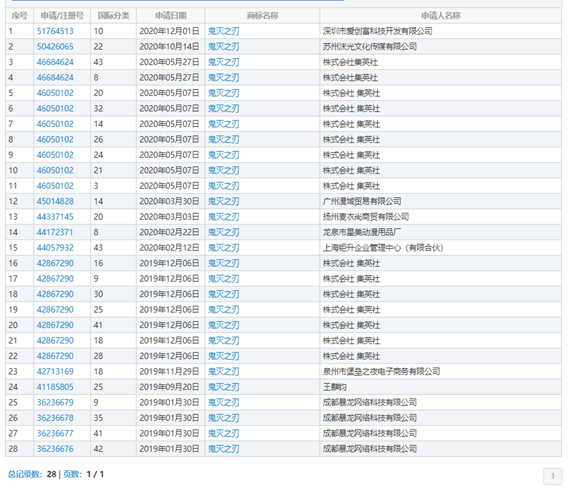Select the 页数 1 / 1 page text
The height and width of the screenshot is (492, 573).
[x=84, y=474]
